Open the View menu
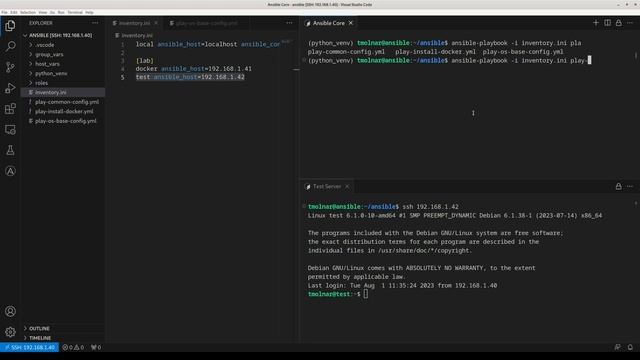Viewport: 640px width, 360px height. (42, 12)
